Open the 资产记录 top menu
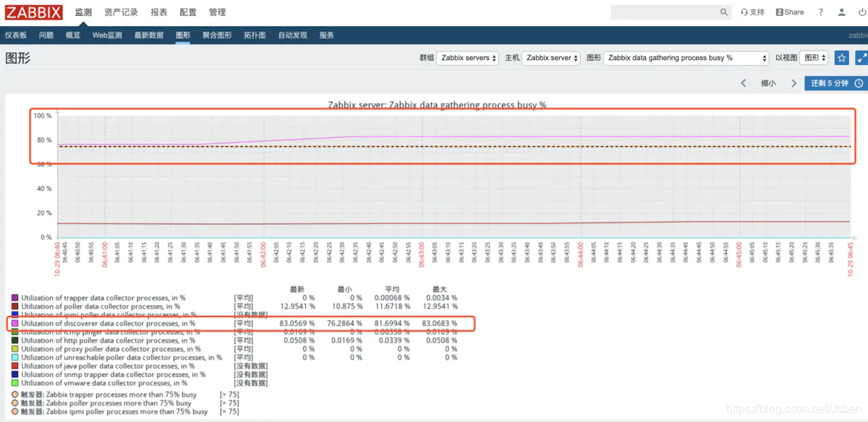The height and width of the screenshot is (422, 868). tap(121, 12)
